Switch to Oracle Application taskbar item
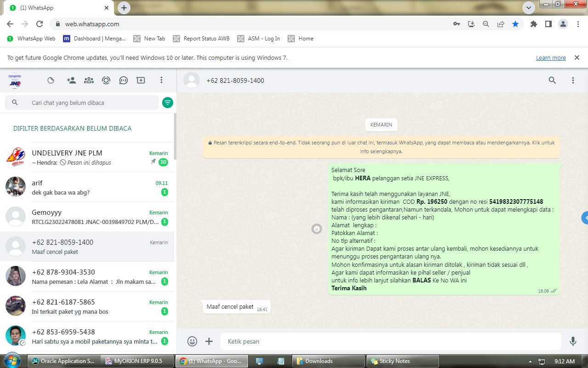The width and height of the screenshot is (588, 368). [x=63, y=361]
